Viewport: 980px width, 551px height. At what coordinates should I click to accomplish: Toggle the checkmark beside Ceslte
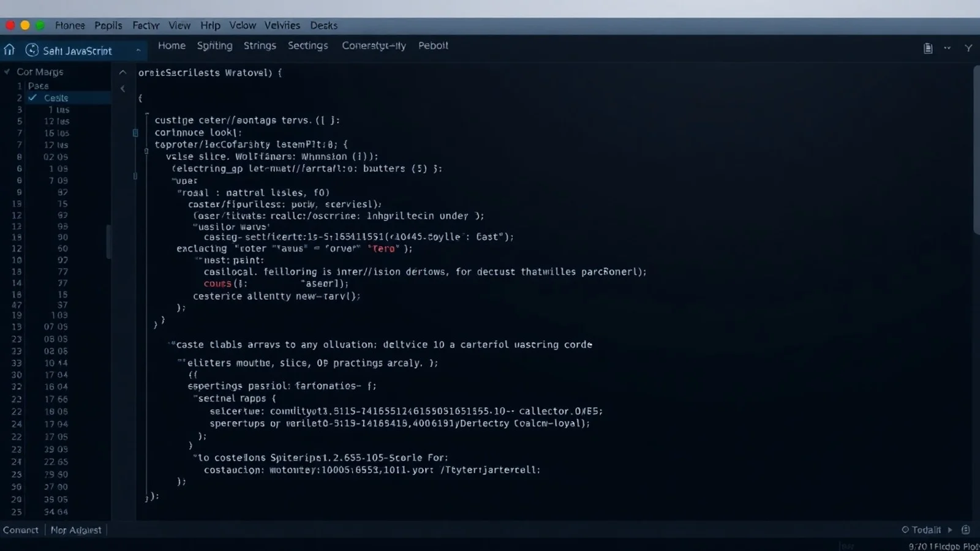[x=32, y=97]
